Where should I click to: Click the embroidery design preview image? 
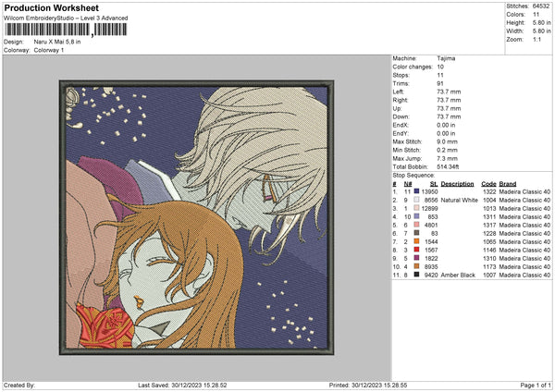[196, 217]
